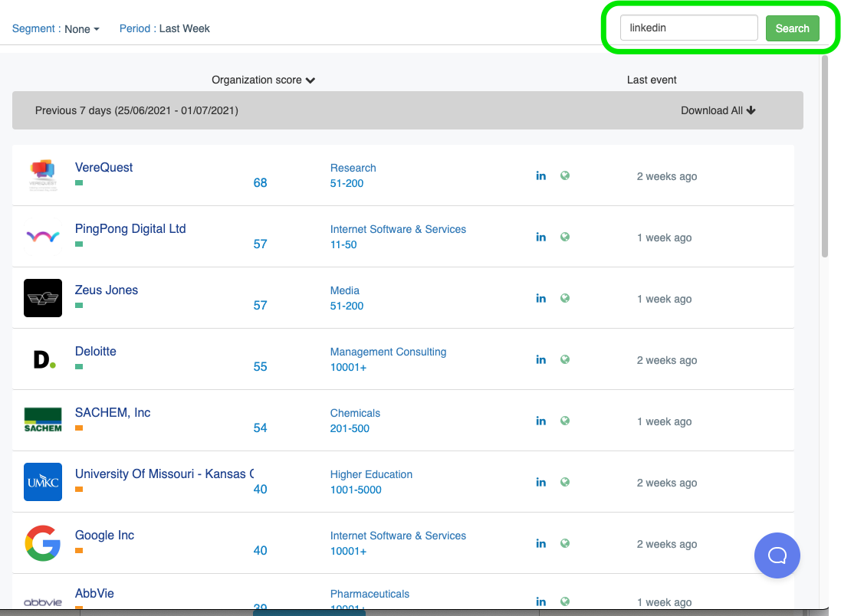Open Google Inc website globe icon
The height and width of the screenshot is (616, 841).
point(565,544)
